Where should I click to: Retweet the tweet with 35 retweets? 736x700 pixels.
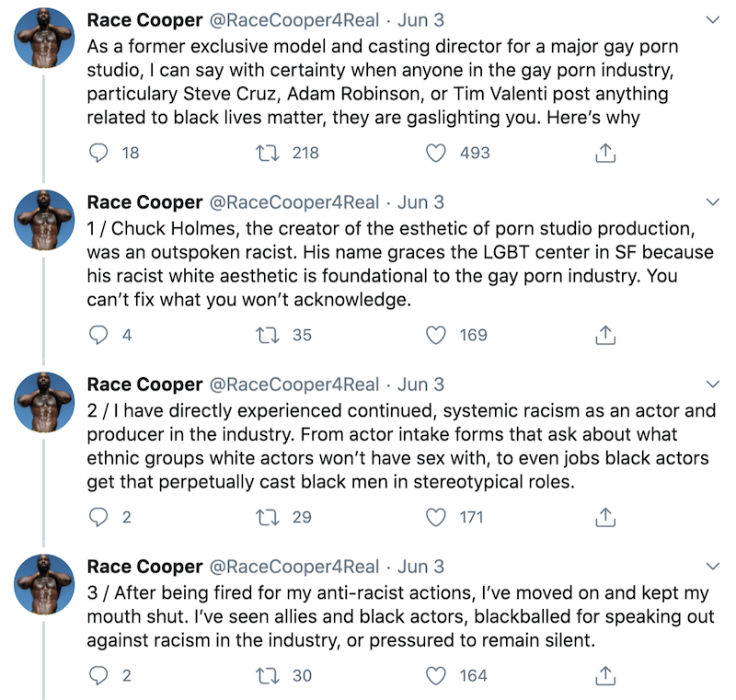[272, 335]
